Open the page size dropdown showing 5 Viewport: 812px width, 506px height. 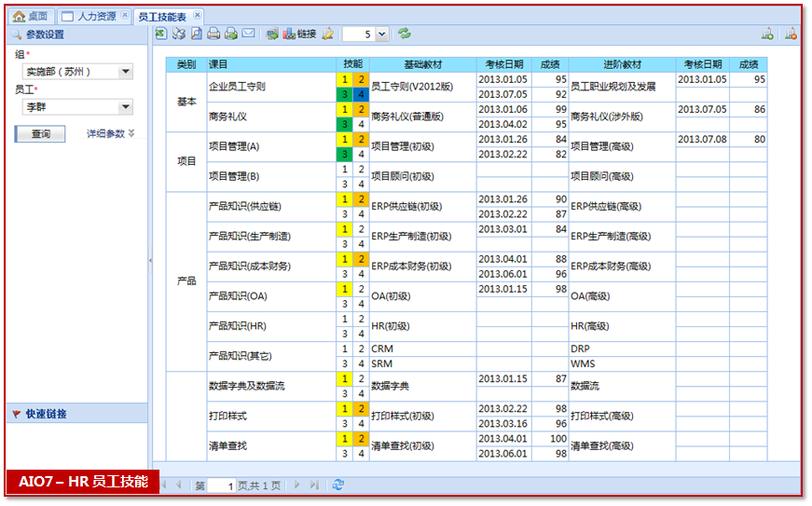382,34
